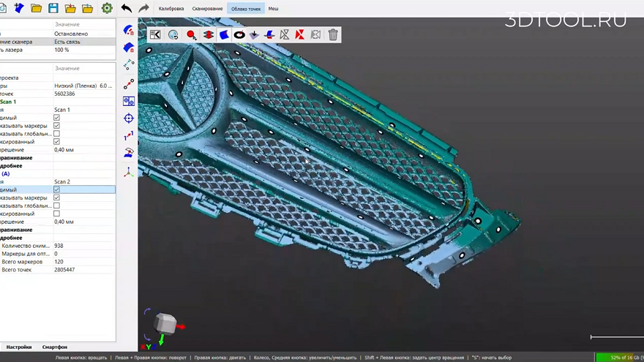Viewport: 644px width, 362px height.
Task: Click the dashed-line three-point sidebar icon
Action: (x=129, y=65)
